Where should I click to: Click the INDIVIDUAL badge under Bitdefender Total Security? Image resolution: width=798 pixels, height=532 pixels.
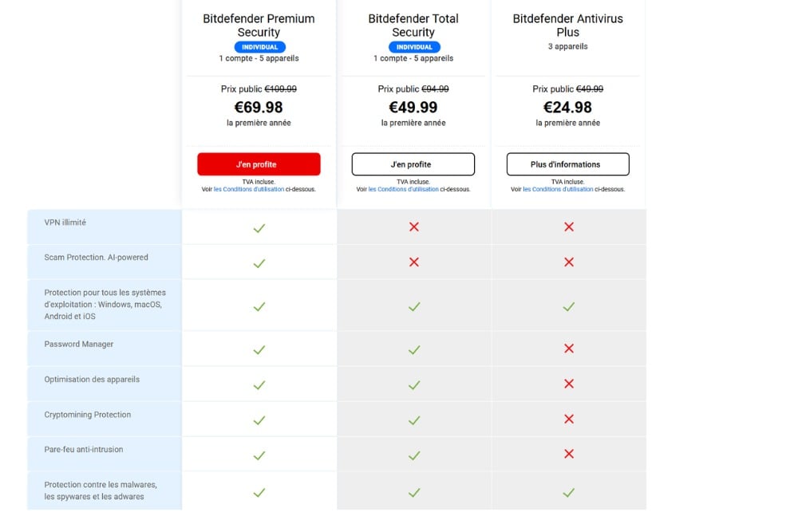pyautogui.click(x=413, y=46)
